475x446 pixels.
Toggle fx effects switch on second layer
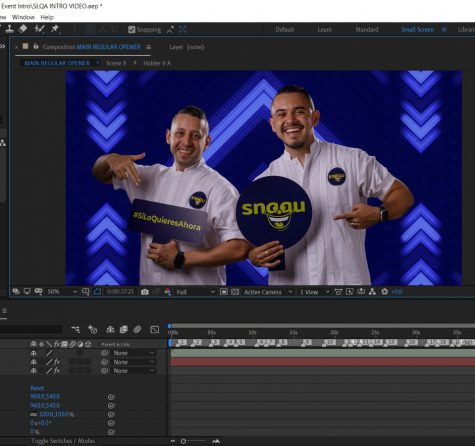coord(57,362)
